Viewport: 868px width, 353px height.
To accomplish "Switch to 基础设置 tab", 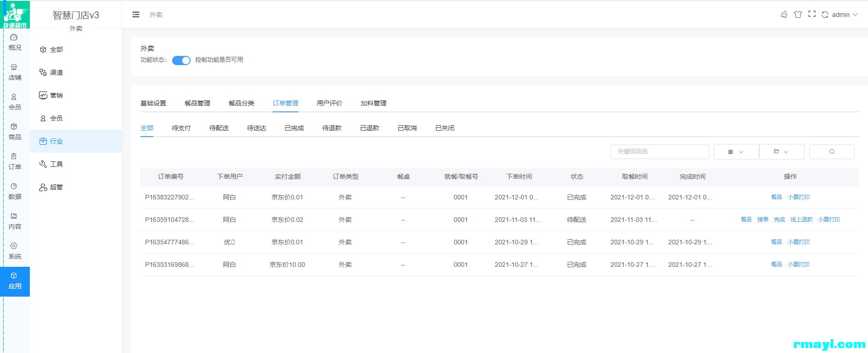I will tap(153, 103).
